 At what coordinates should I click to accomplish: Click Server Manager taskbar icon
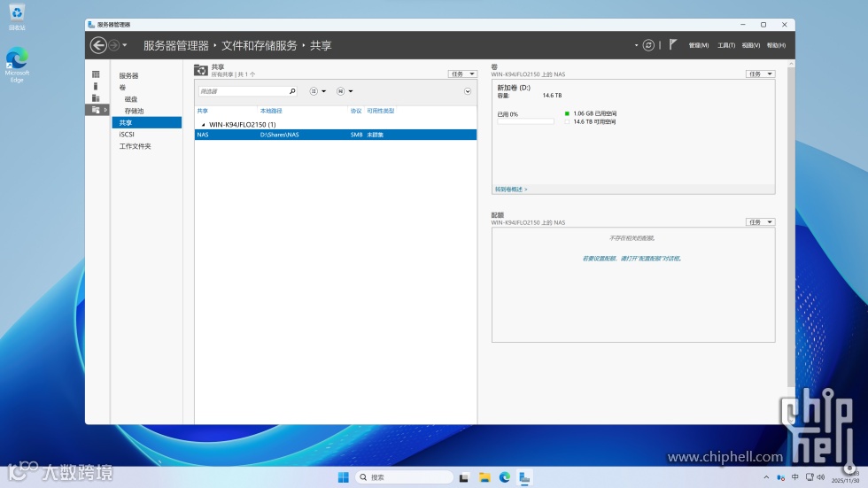point(524,477)
